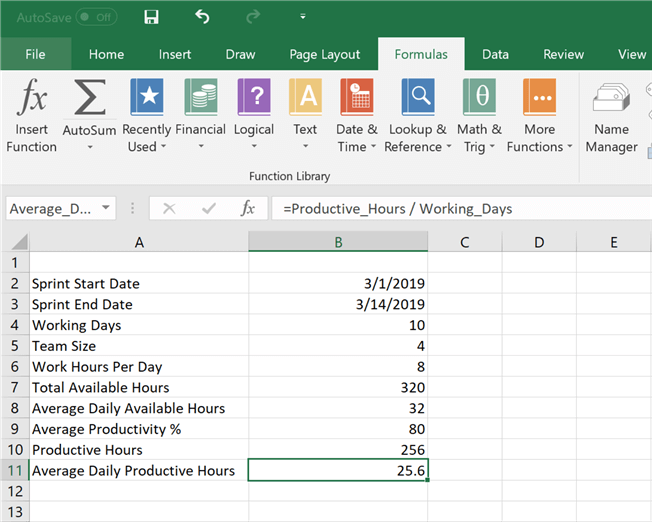Click the Save icon in title bar
Screen dimensions: 652x522
coord(152,17)
